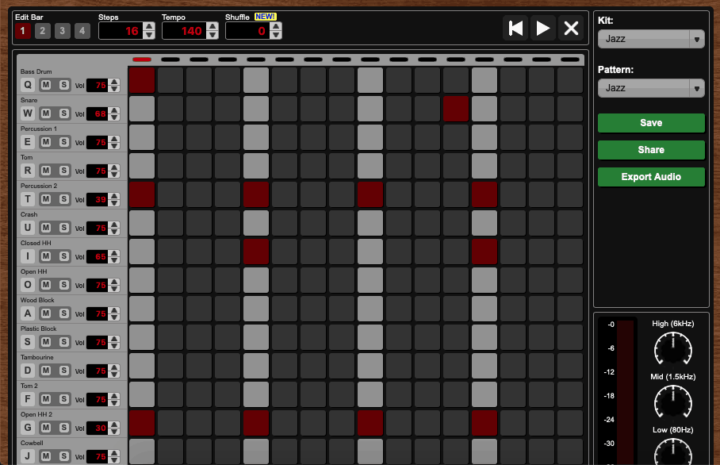Click the Export Audio button
Screen dimensions: 720x465
pyautogui.click(x=651, y=177)
